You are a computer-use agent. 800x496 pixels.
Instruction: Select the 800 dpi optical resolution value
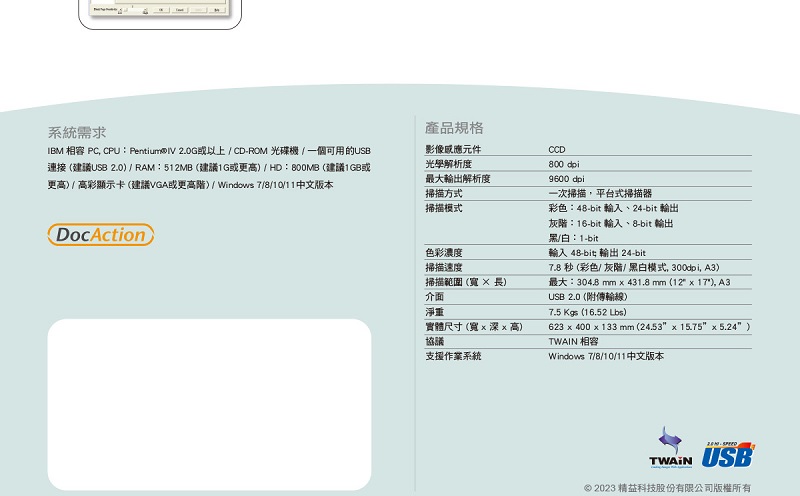(x=564, y=164)
